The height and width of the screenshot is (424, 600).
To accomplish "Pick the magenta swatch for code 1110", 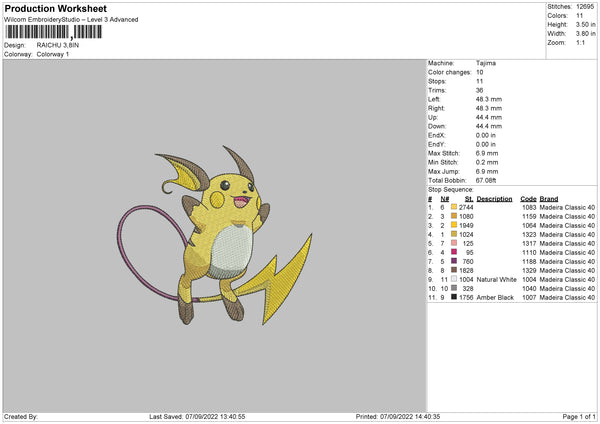I will click(x=454, y=252).
